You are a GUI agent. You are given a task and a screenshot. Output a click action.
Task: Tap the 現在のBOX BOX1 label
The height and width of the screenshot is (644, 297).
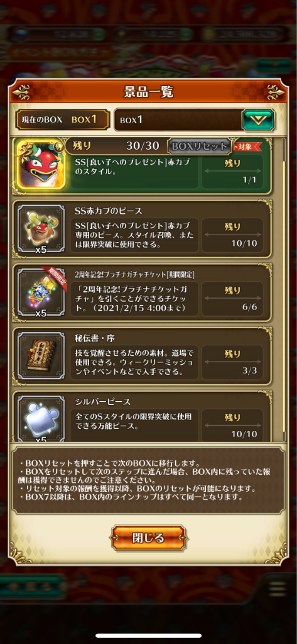point(63,119)
